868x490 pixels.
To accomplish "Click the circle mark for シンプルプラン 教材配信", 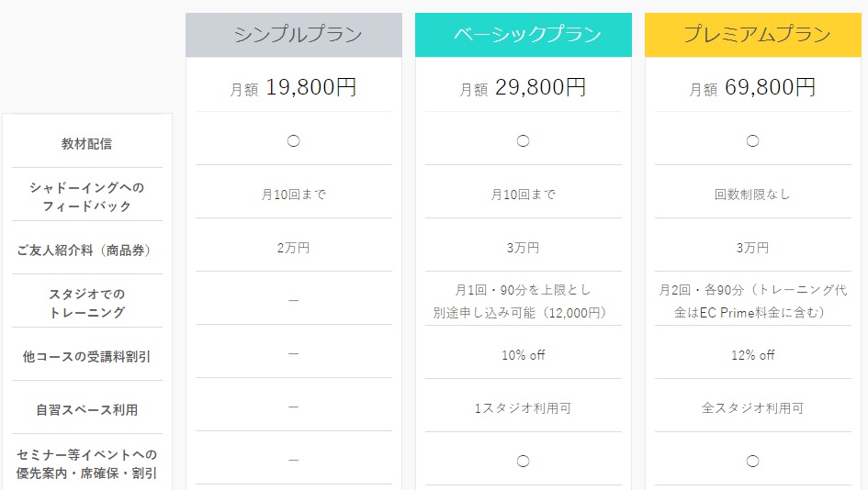I will pyautogui.click(x=293, y=141).
